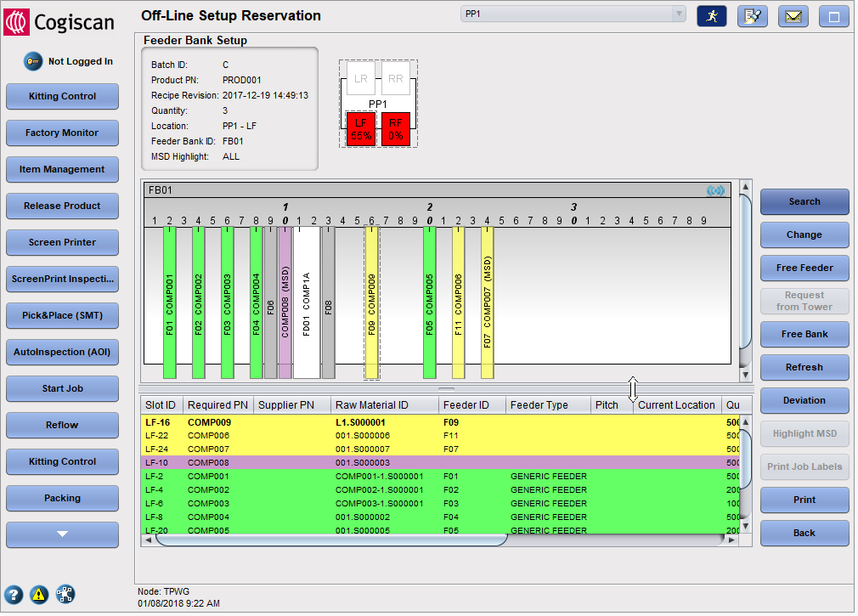Select the F01 COMP001 green feeder bar
Image resolution: width=858 pixels, height=616 pixels.
click(170, 302)
